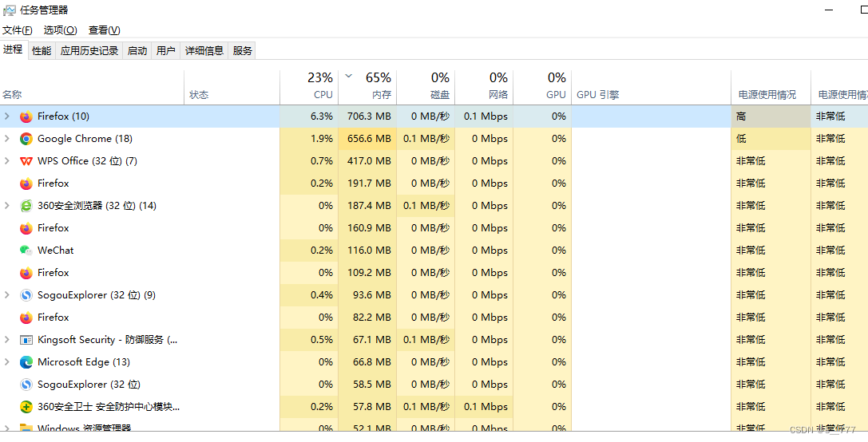This screenshot has width=868, height=442.
Task: Expand the Google Chrome (18) group
Action: point(6,138)
